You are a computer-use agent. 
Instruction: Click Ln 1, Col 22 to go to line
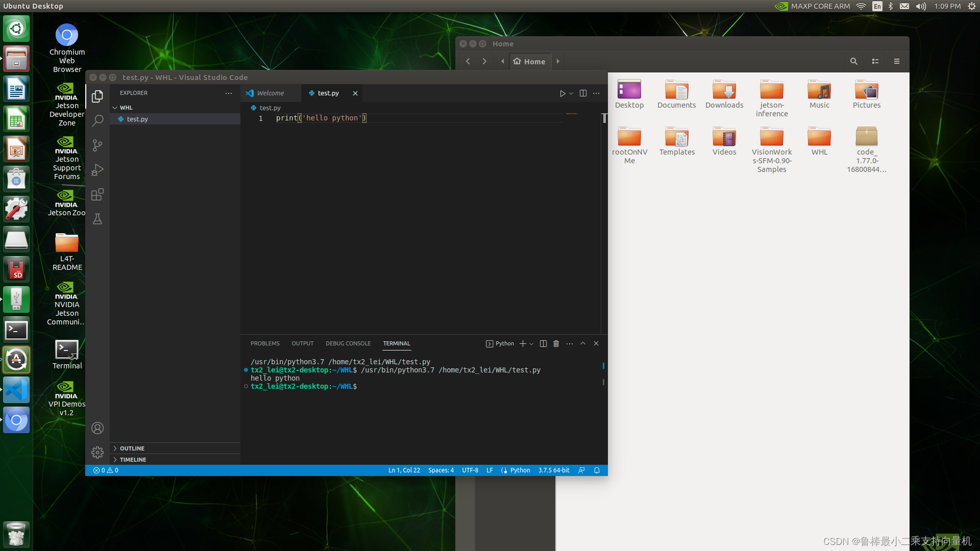[x=404, y=470]
